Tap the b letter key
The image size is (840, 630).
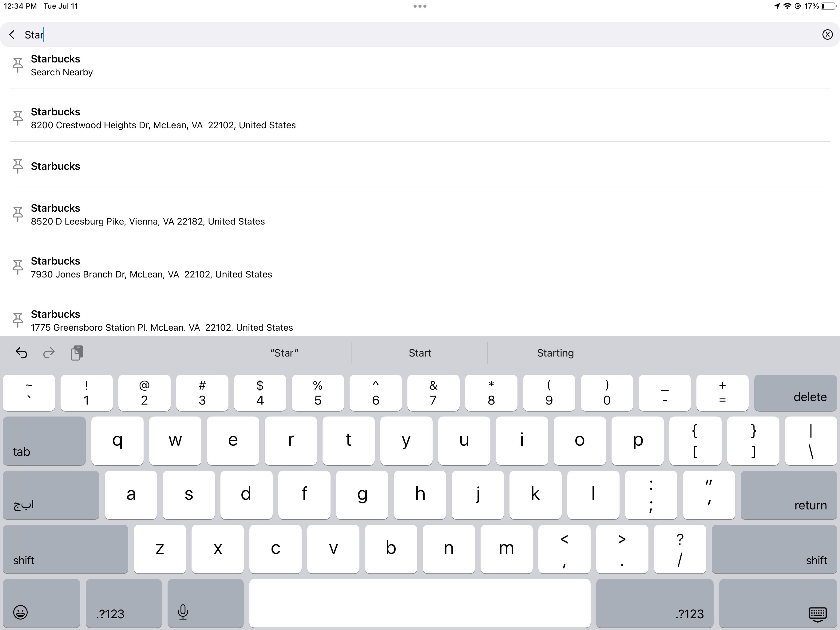tap(391, 549)
